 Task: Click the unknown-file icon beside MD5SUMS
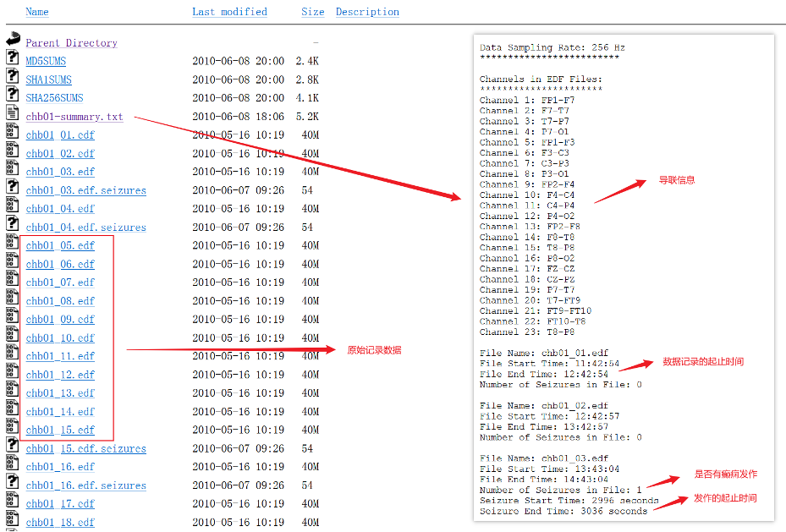click(x=13, y=58)
